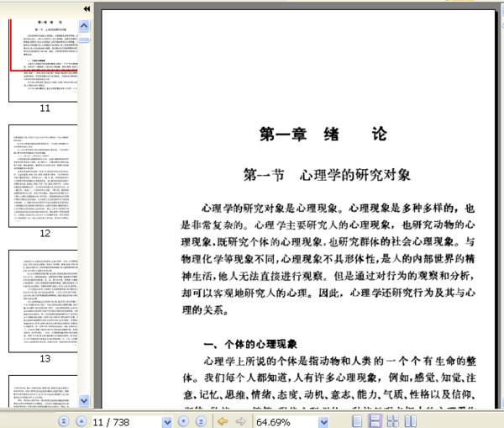The width and height of the screenshot is (504, 428).
Task: Click the page number field 11 / 738
Action: pos(128,422)
